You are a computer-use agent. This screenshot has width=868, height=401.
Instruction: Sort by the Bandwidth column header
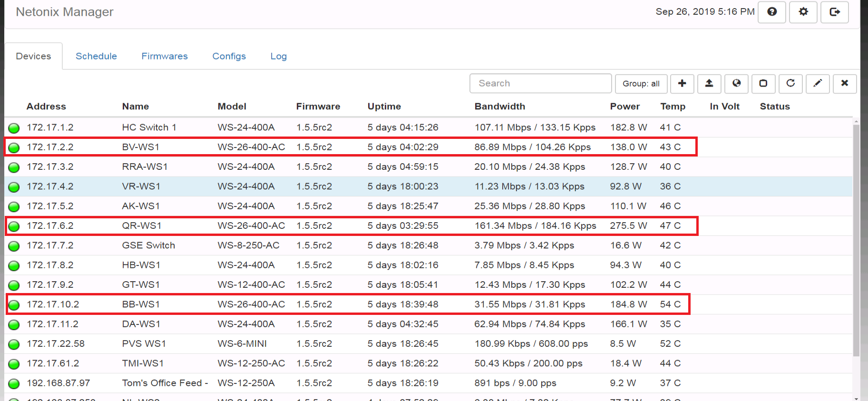coord(499,107)
